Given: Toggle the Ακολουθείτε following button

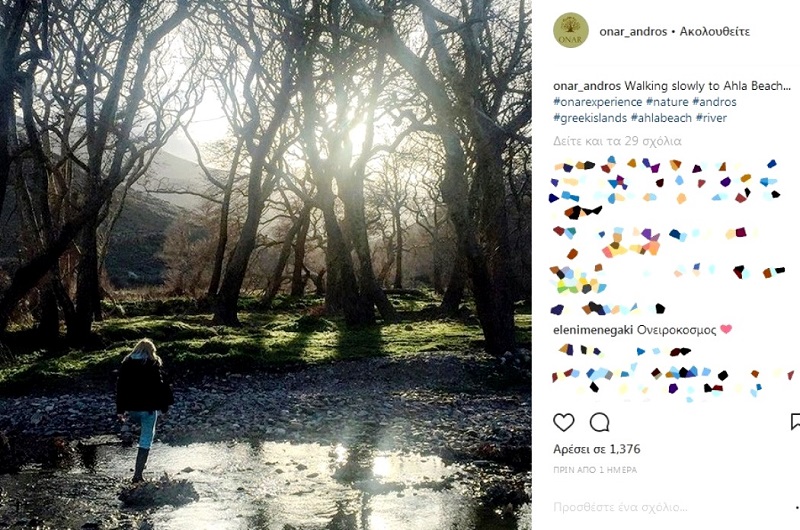Looking at the screenshot, I should tap(715, 31).
